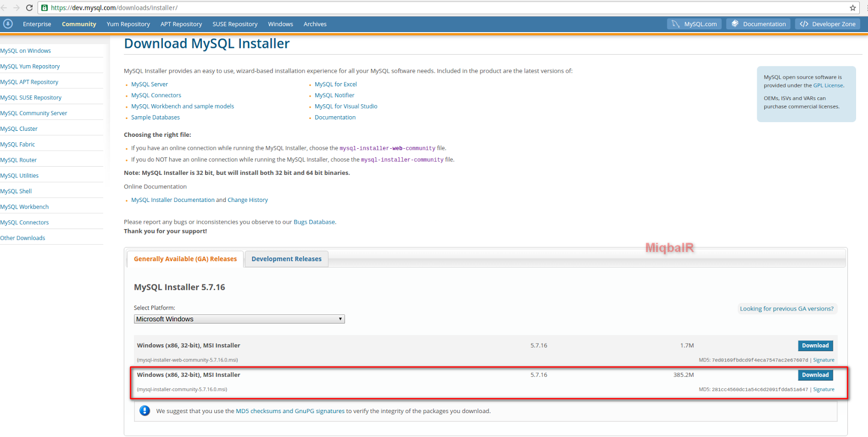
Task: Follow the Sample Databases link
Action: [155, 117]
